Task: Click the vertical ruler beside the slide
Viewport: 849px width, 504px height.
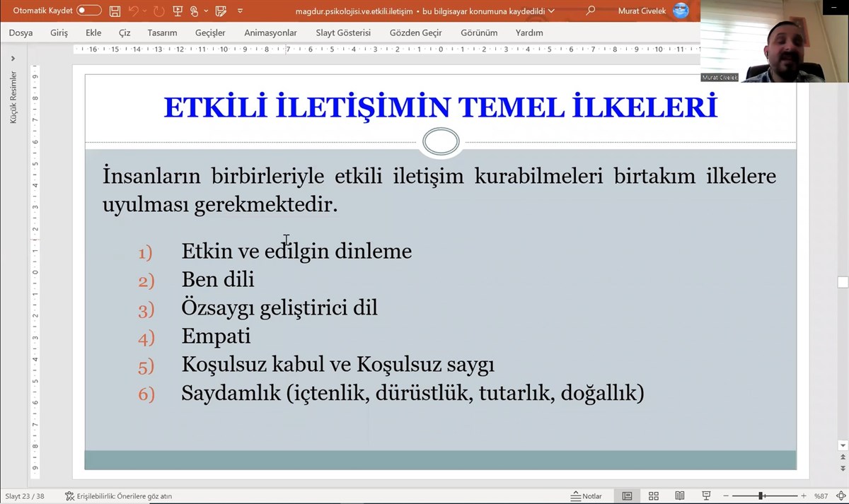Action: 35,272
